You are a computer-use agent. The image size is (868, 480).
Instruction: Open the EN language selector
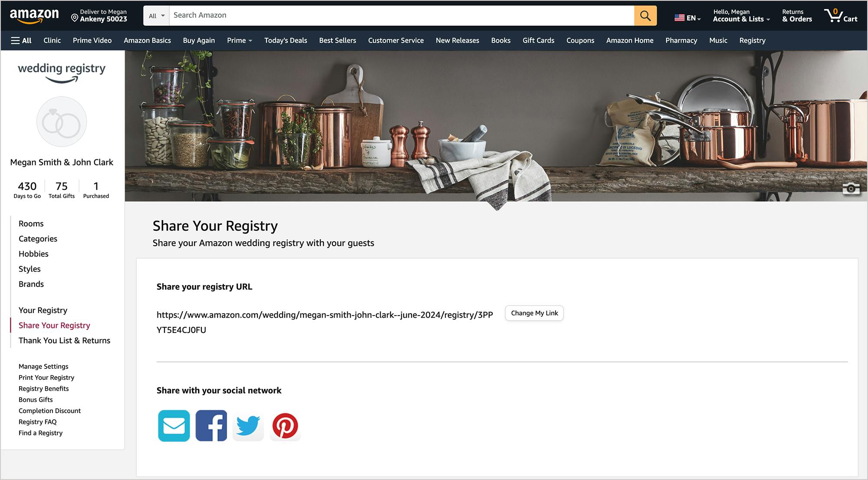[x=687, y=18]
